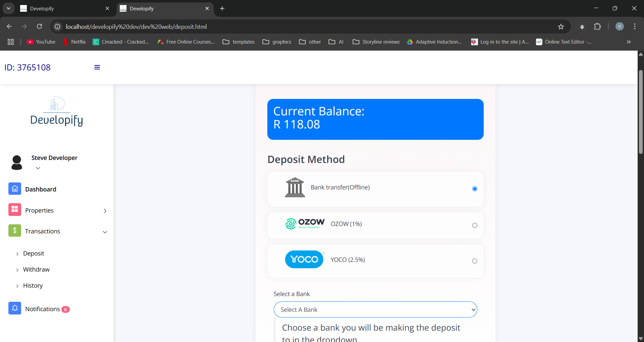Open the Select A Bank dropdown
The height and width of the screenshot is (342, 644).
tap(375, 309)
